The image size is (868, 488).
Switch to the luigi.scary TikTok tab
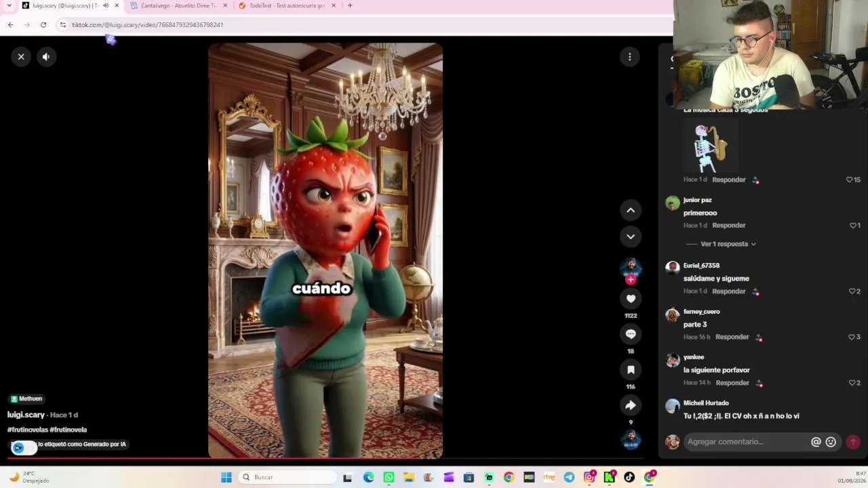[x=65, y=5]
